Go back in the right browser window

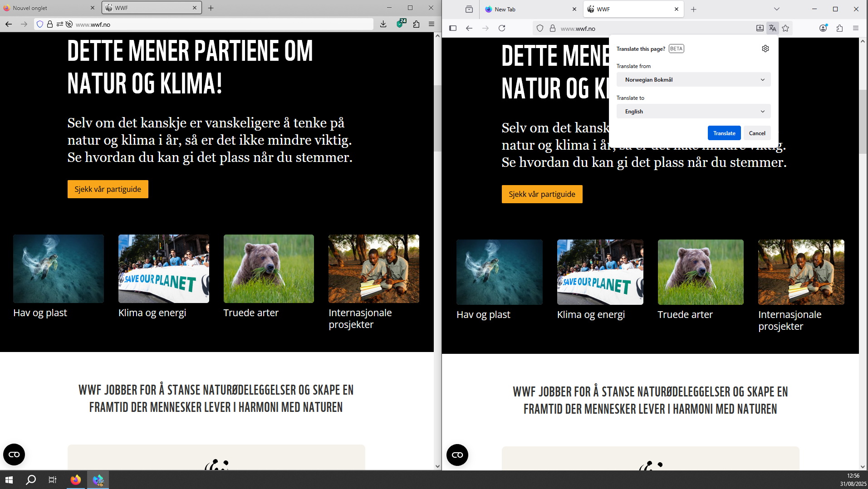(x=469, y=28)
